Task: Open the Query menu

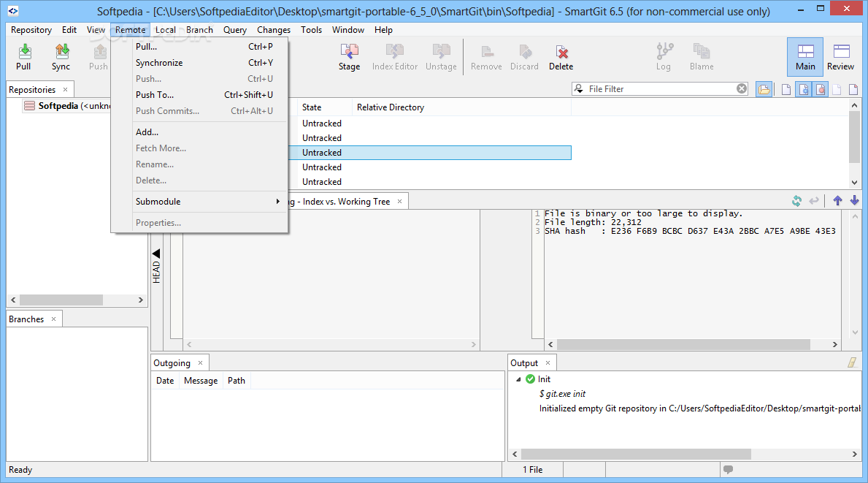Action: pos(235,30)
